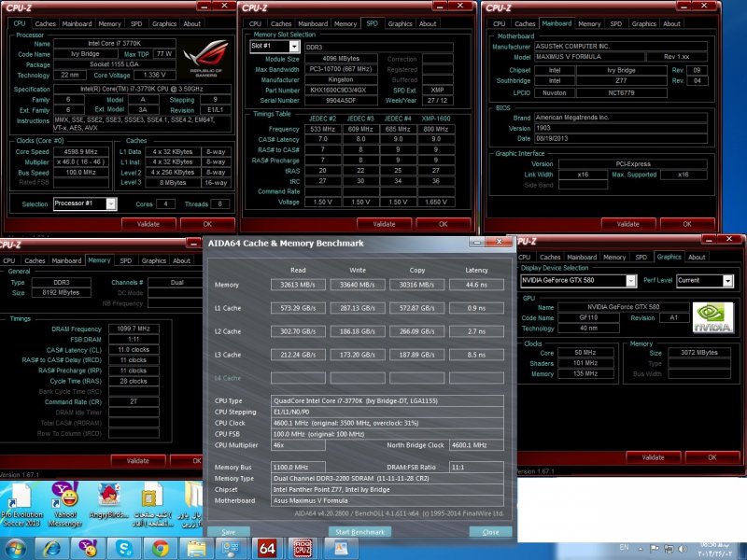Click the GPU memory size 3072 MBytes

click(x=699, y=353)
